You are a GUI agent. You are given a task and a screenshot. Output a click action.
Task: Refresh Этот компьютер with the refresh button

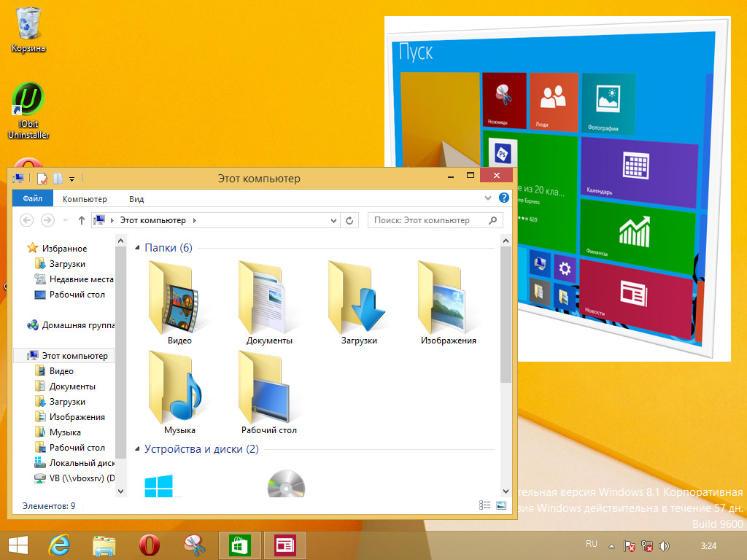[x=349, y=220]
